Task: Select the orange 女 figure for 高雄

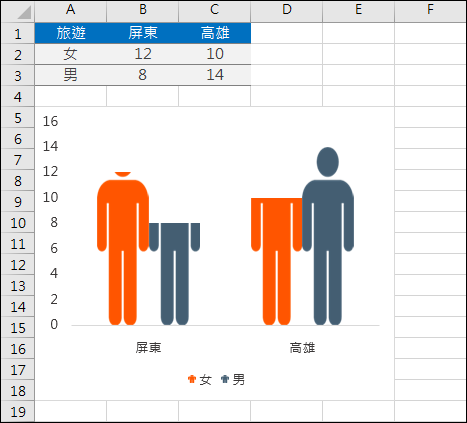Action: pyautogui.click(x=277, y=261)
